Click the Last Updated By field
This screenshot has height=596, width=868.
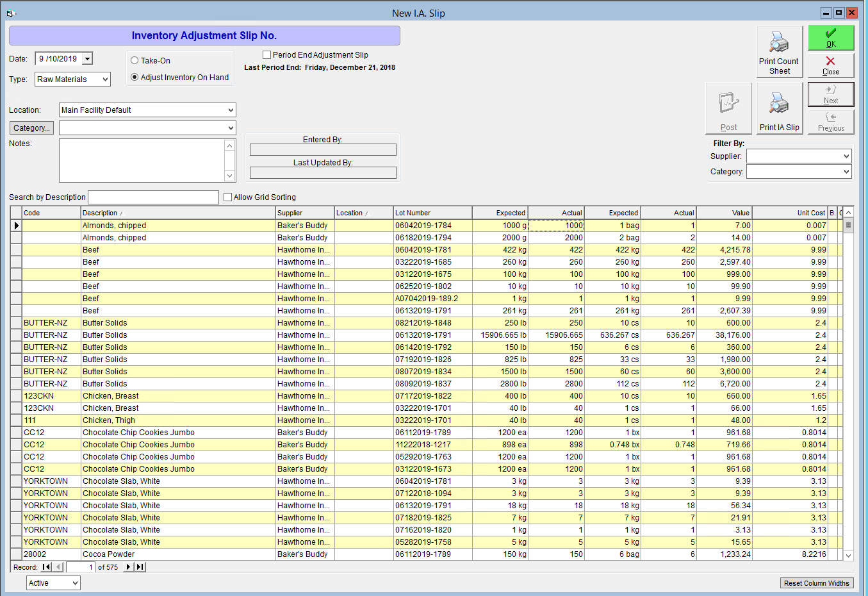point(323,173)
